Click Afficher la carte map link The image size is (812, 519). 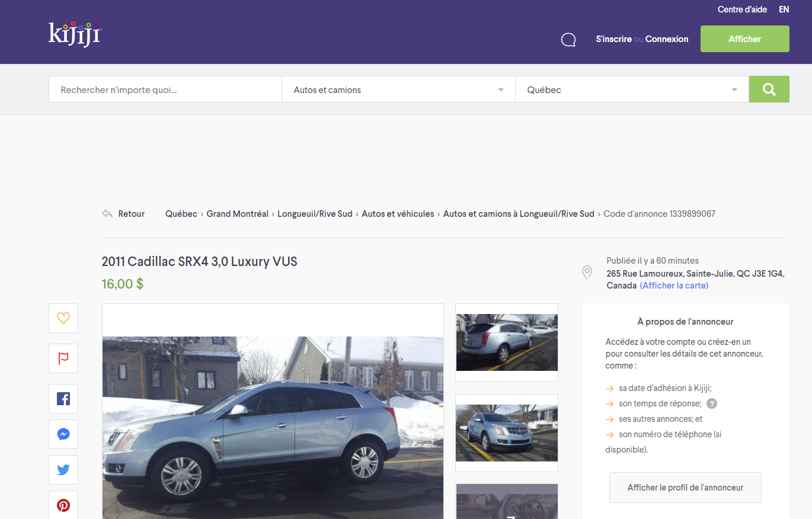click(x=674, y=286)
